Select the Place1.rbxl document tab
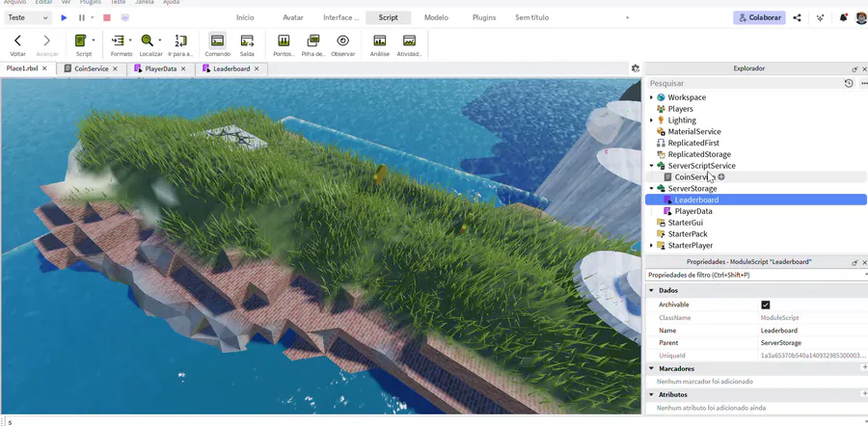Viewport: 868px width, 426px height. (22, 68)
